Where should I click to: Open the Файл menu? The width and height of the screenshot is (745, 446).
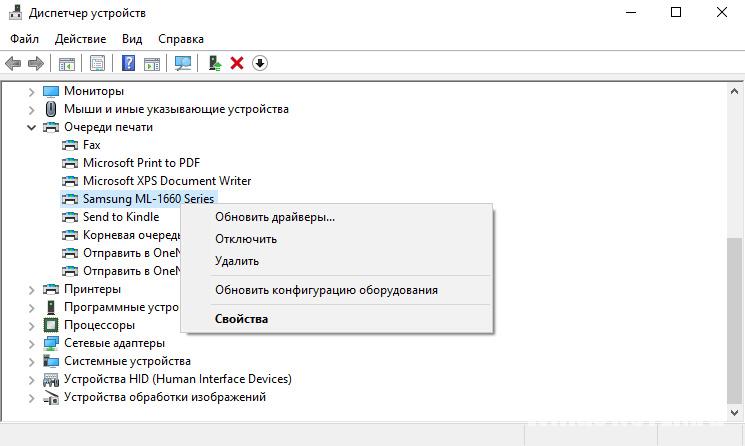[25, 39]
